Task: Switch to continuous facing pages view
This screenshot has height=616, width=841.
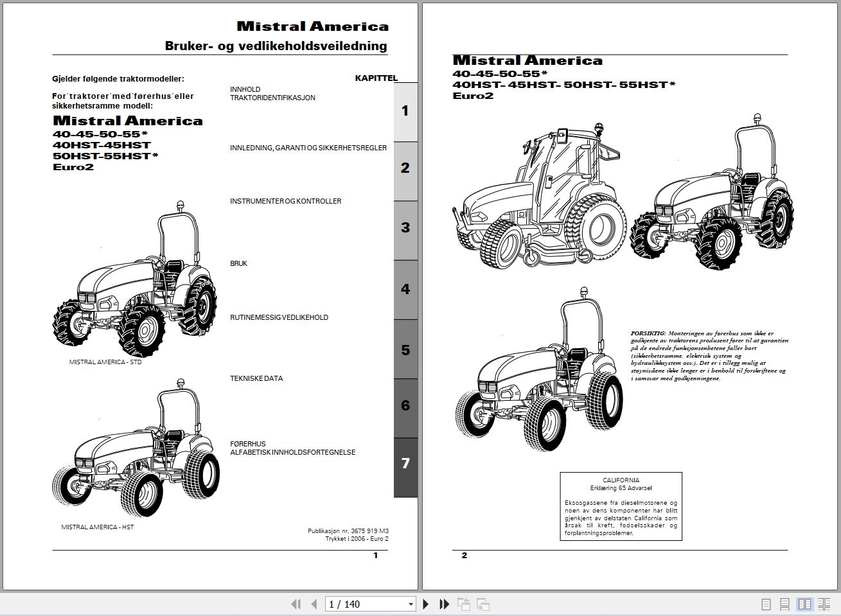Action: pos(824,604)
